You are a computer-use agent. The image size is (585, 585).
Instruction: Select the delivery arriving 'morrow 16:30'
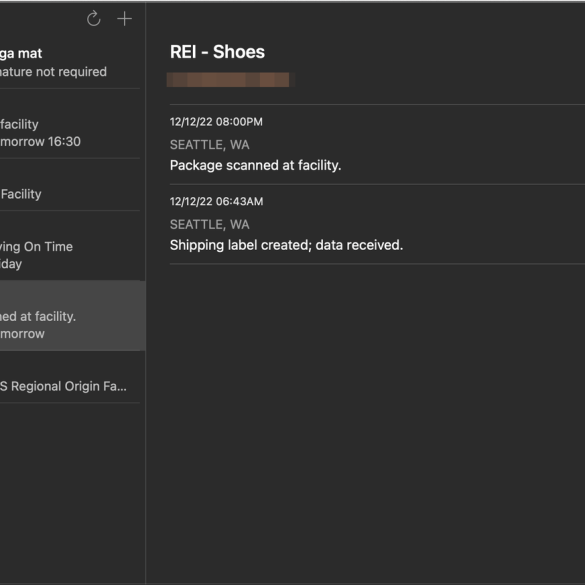70,124
